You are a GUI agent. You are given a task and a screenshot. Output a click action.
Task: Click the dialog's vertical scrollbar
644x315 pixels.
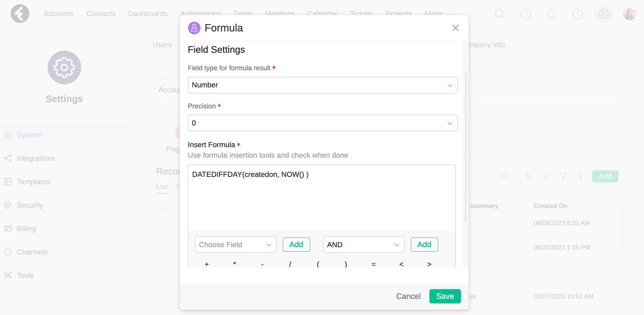[x=465, y=147]
